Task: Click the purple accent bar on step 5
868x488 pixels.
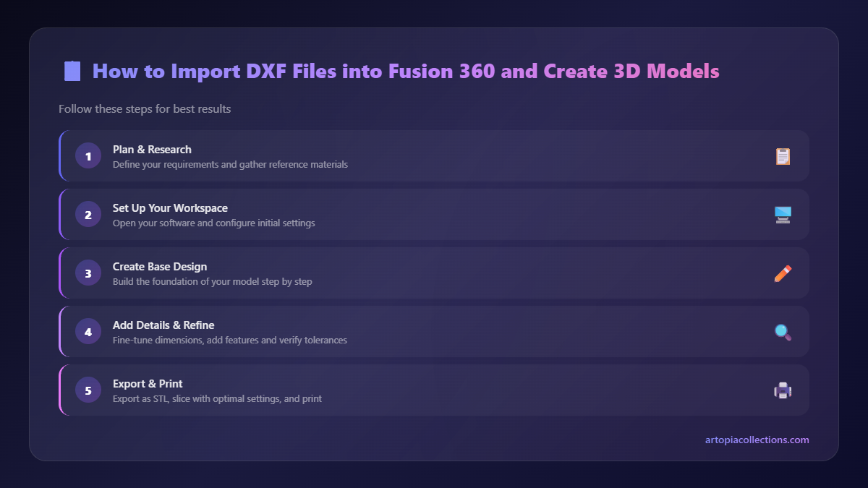Action: click(x=61, y=390)
